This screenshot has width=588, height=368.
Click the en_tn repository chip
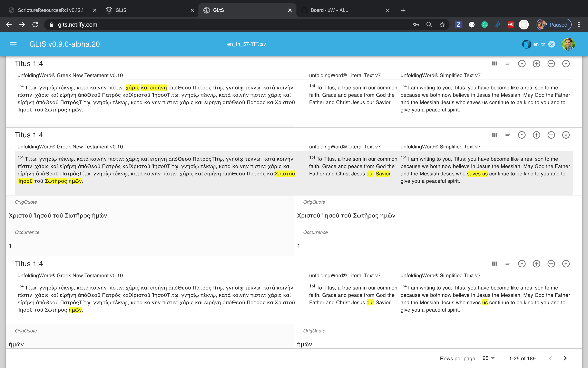point(538,44)
